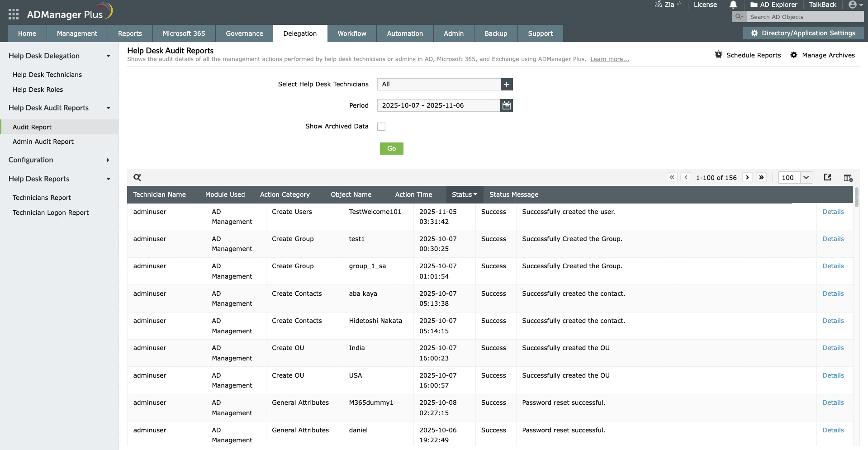The image size is (868, 450).
Task: View Details for the TestWelcome101 row
Action: (833, 212)
